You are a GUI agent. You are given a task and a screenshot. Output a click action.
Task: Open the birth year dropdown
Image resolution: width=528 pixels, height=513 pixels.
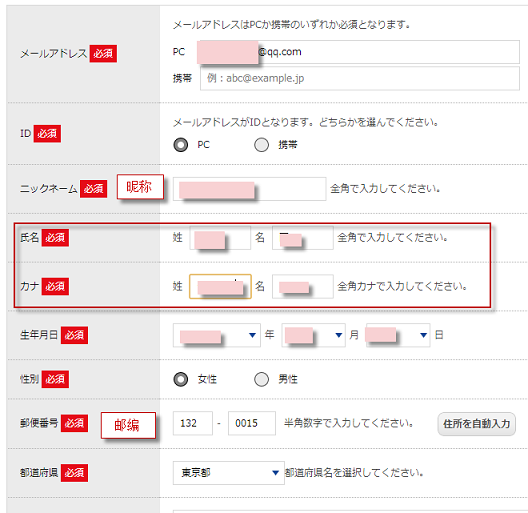pos(217,335)
